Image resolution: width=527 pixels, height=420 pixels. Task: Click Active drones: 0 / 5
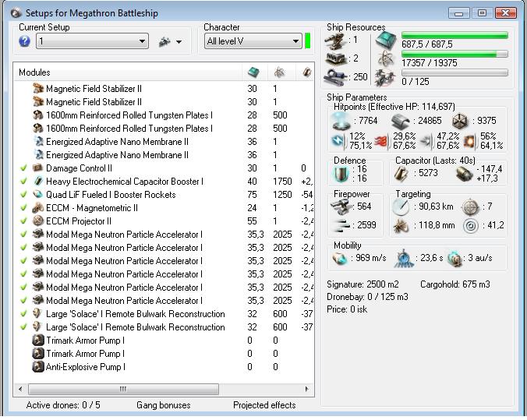[63, 405]
